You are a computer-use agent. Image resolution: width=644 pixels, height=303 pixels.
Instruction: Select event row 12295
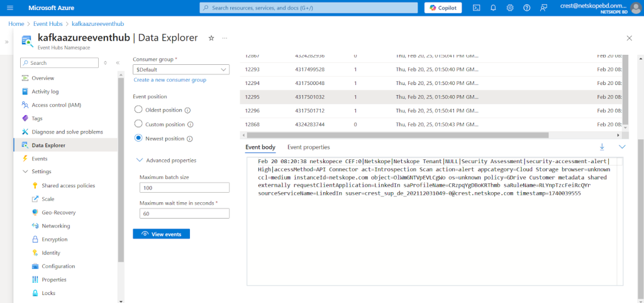[x=431, y=97]
